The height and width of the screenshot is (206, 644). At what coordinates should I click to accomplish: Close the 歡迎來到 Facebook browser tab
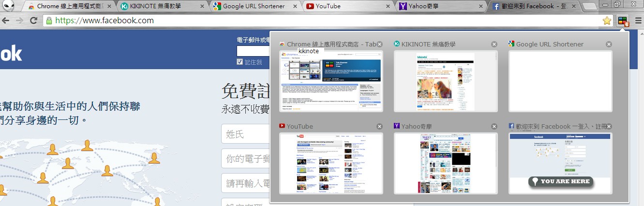pos(573,6)
